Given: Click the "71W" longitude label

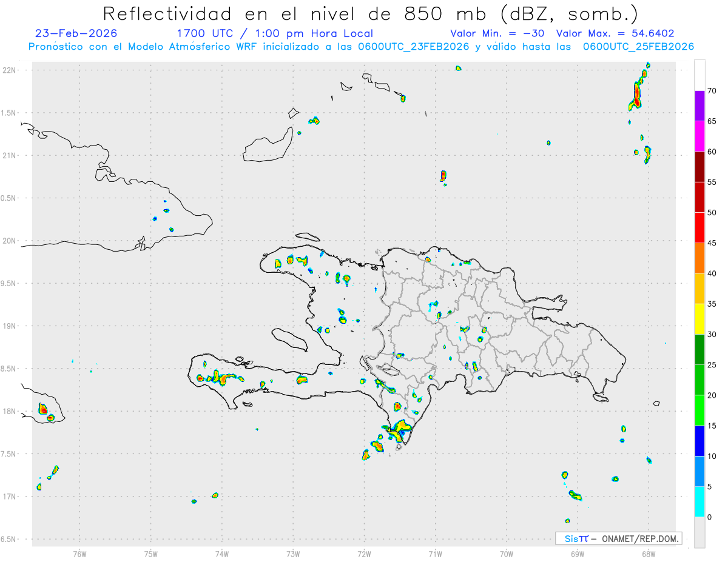Looking at the screenshot, I should click(435, 554).
